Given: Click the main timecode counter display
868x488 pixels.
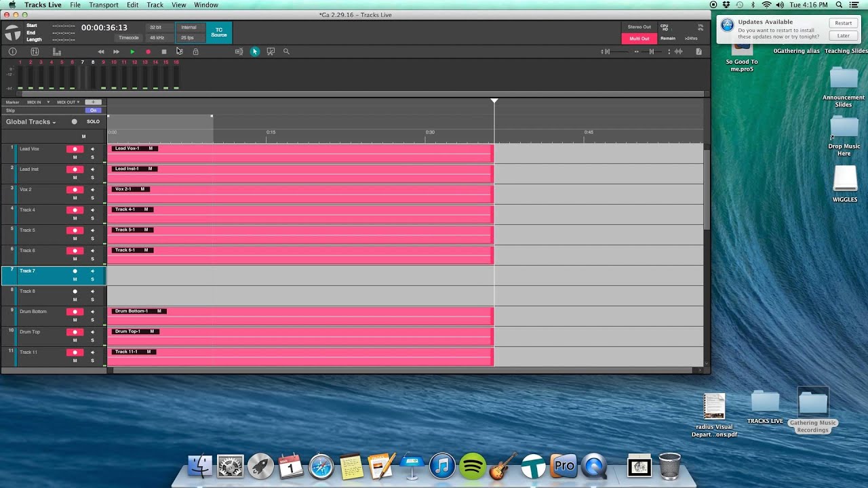Looking at the screenshot, I should (x=104, y=28).
